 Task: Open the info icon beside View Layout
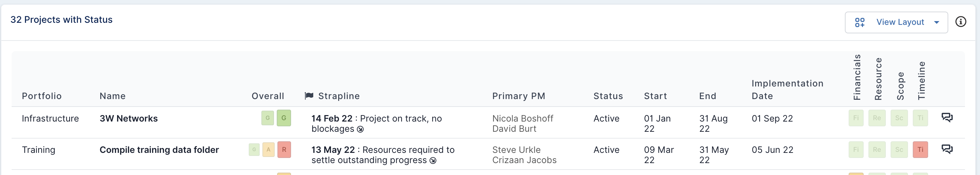[x=961, y=22]
